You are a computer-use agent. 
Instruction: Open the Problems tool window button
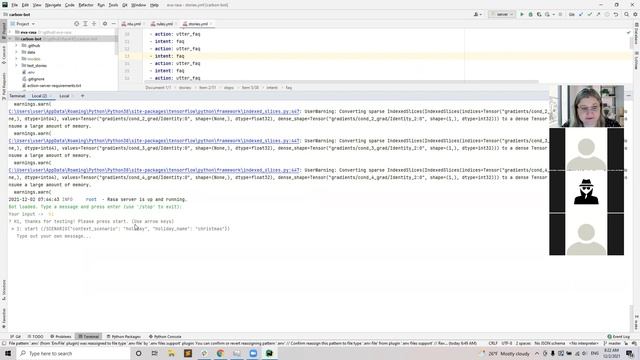click(x=61, y=337)
